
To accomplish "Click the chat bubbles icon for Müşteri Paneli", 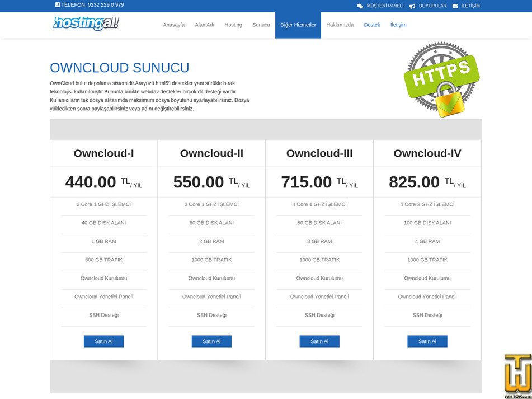I will (360, 6).
